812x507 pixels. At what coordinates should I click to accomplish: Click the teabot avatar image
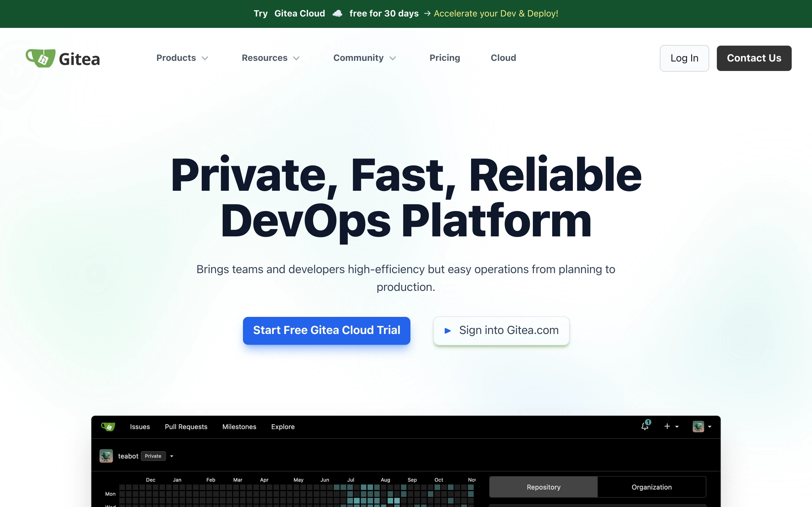pyautogui.click(x=106, y=456)
